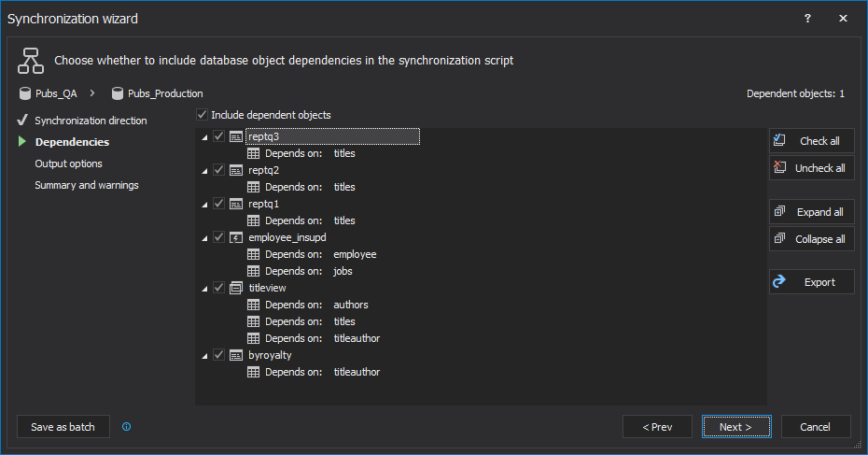This screenshot has height=455, width=868.
Task: Toggle Include dependent objects checkbox
Action: click(203, 115)
